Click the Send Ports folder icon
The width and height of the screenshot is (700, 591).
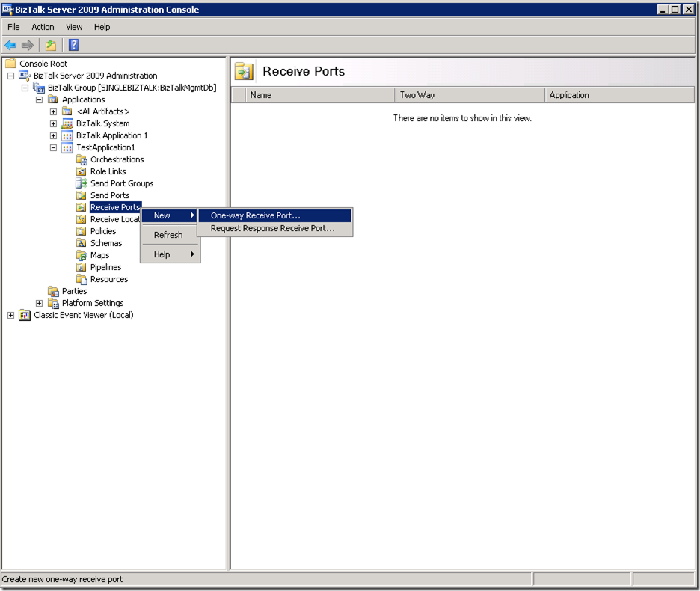click(82, 196)
